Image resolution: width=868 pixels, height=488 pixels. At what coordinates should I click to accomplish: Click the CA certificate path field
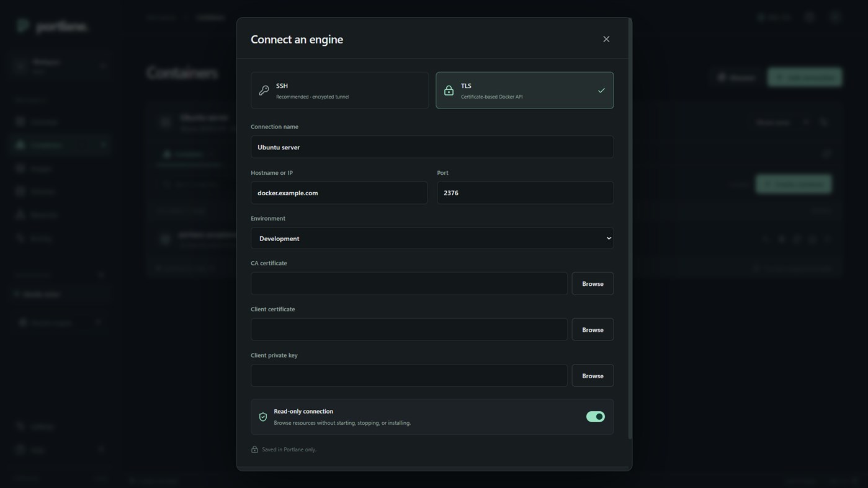[x=409, y=283]
